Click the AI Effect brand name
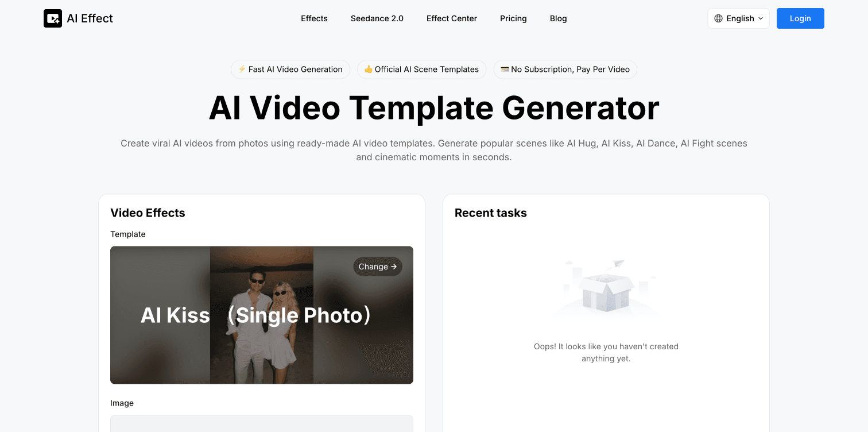This screenshot has width=868, height=432. click(x=90, y=18)
